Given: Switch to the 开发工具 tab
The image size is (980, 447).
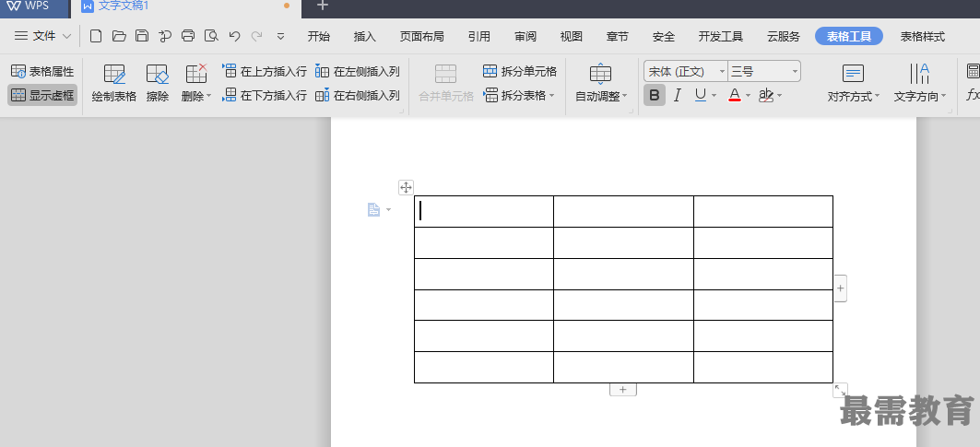Looking at the screenshot, I should [x=721, y=36].
